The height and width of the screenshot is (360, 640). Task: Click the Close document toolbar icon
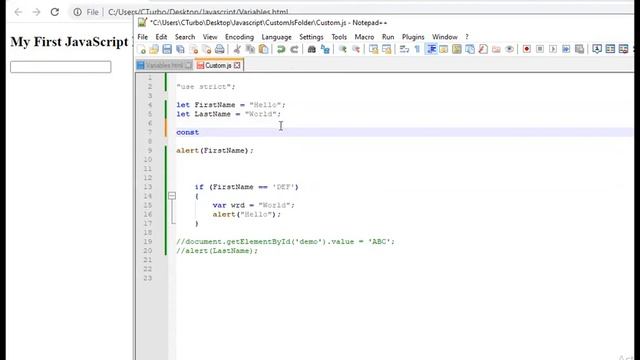click(x=193, y=49)
